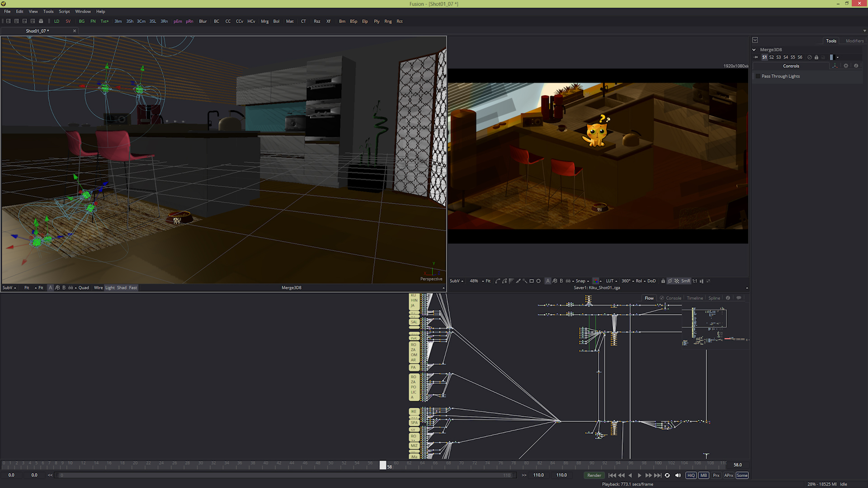Add a Rectangle mask (Rct)

coord(400,21)
